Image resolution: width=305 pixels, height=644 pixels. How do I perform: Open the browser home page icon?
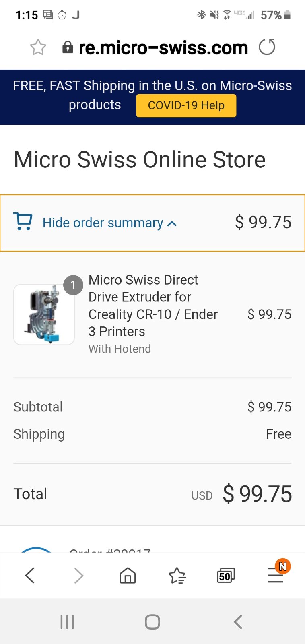pos(128,576)
